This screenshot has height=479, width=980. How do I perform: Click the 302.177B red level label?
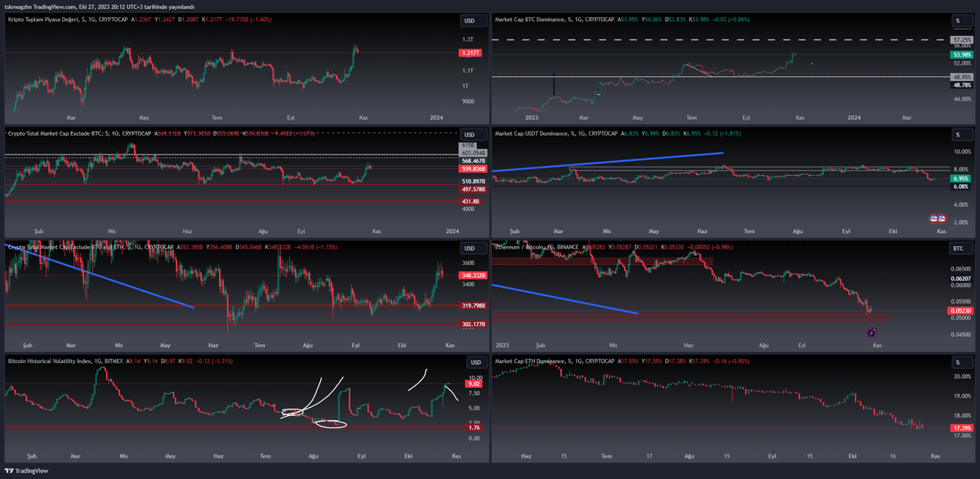click(474, 324)
